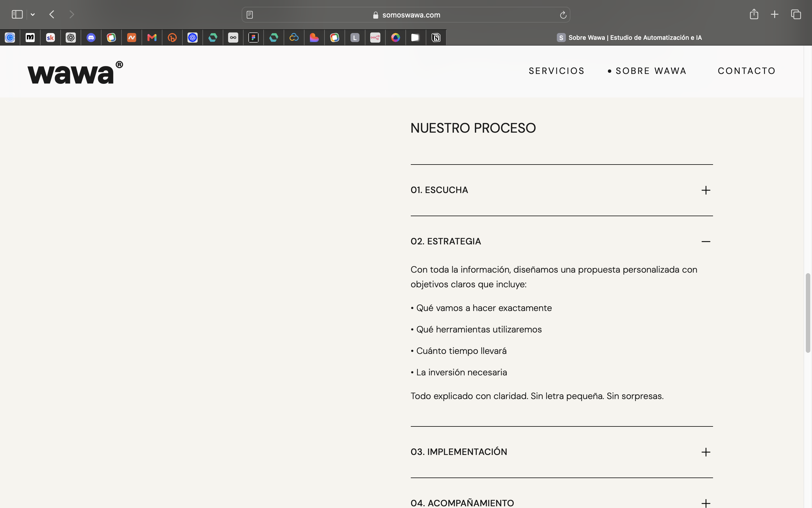
Task: Collapse 02. ESTRATEGIA with the minus icon
Action: point(706,242)
